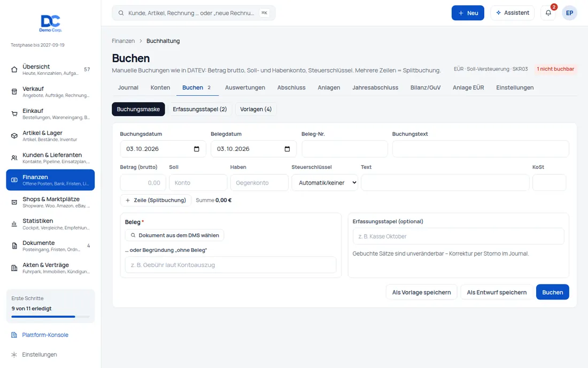The height and width of the screenshot is (368, 588).
Task: Click the breadcrumb chevron after Finanzen
Action: coord(141,41)
